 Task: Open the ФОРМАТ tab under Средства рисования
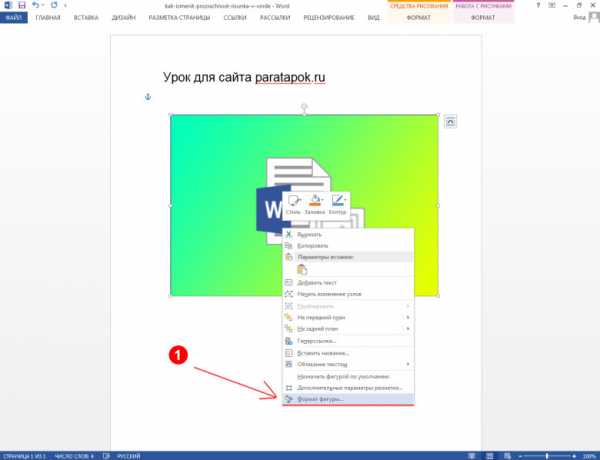pyautogui.click(x=419, y=18)
